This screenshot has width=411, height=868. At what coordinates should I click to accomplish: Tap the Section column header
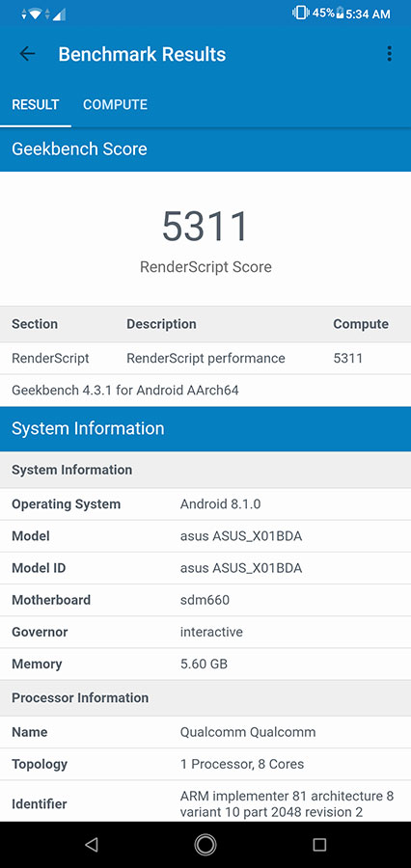click(x=35, y=324)
